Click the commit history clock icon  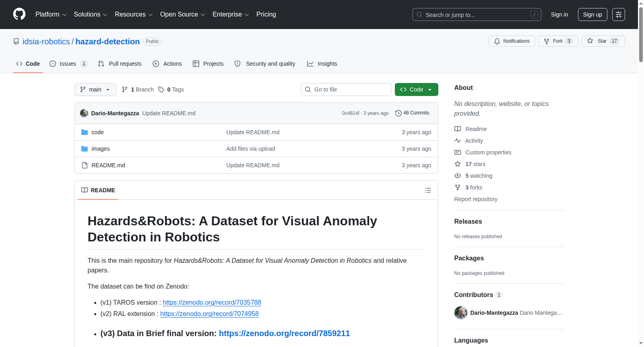point(398,113)
